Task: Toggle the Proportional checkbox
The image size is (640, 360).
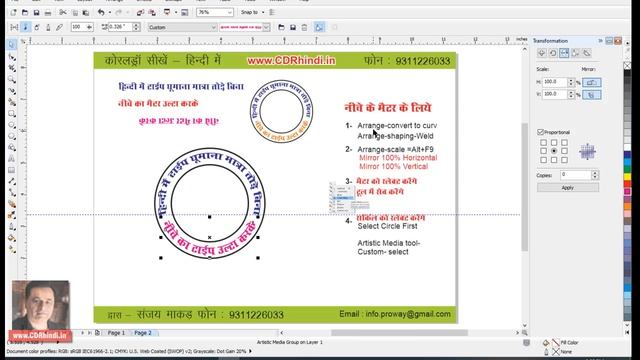Action: tap(540, 132)
